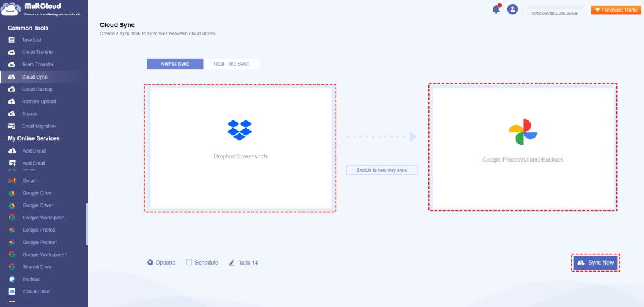Select Shared Drive in the services list
The height and width of the screenshot is (307, 644).
pyautogui.click(x=37, y=267)
